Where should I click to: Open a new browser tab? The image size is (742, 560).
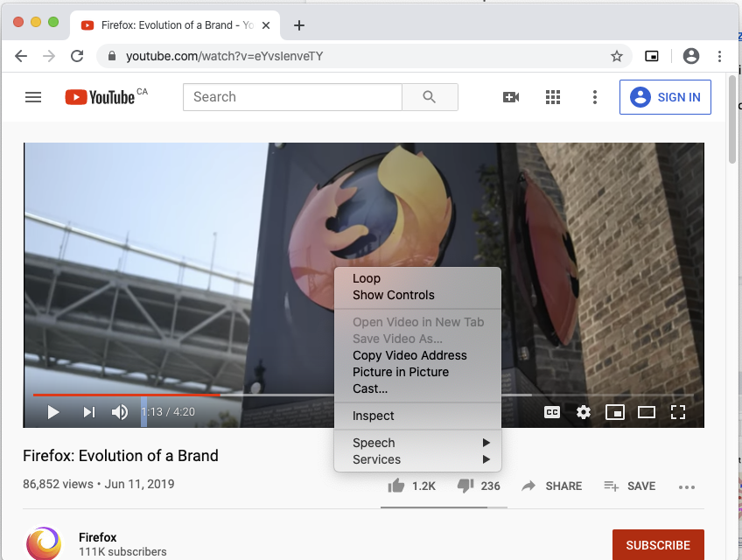(299, 25)
